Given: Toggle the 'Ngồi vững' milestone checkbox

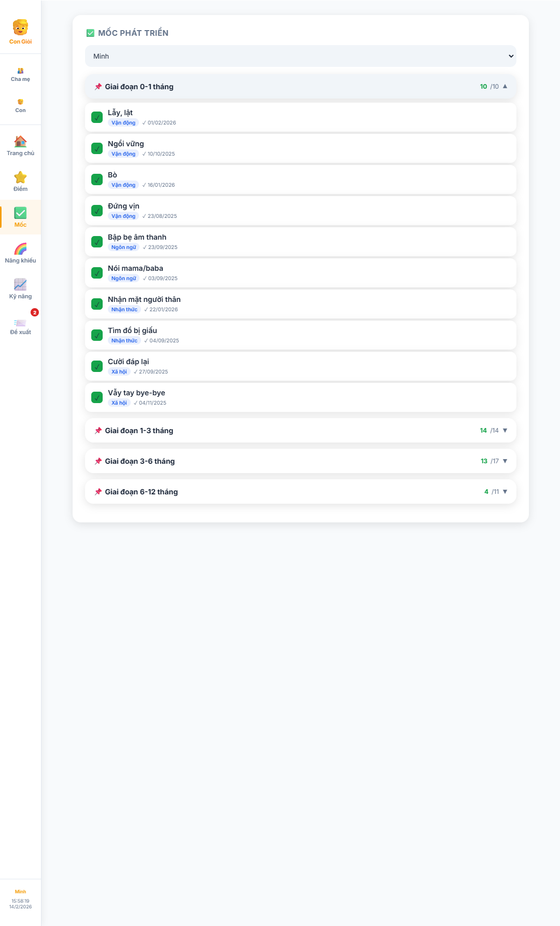Looking at the screenshot, I should click(97, 148).
